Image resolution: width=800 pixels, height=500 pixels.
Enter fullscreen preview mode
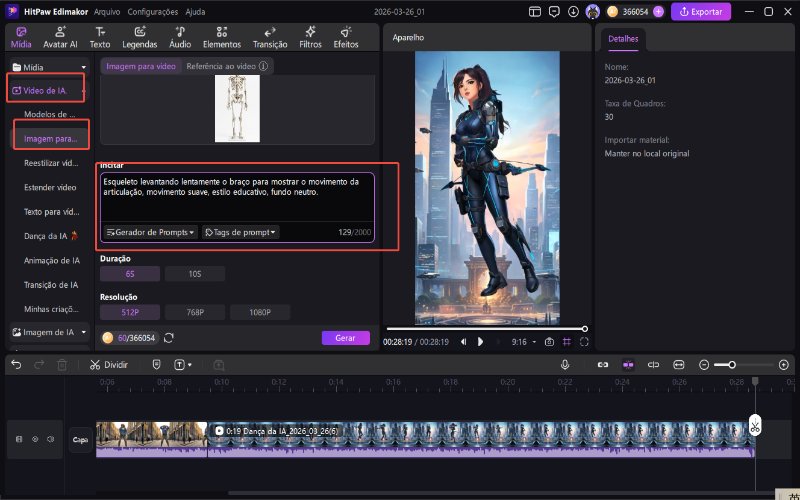click(x=584, y=342)
